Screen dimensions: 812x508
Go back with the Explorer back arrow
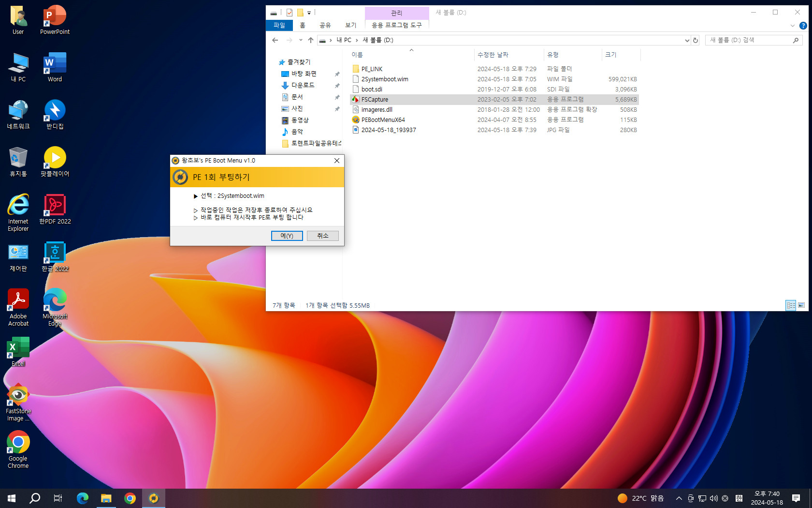[x=275, y=40]
